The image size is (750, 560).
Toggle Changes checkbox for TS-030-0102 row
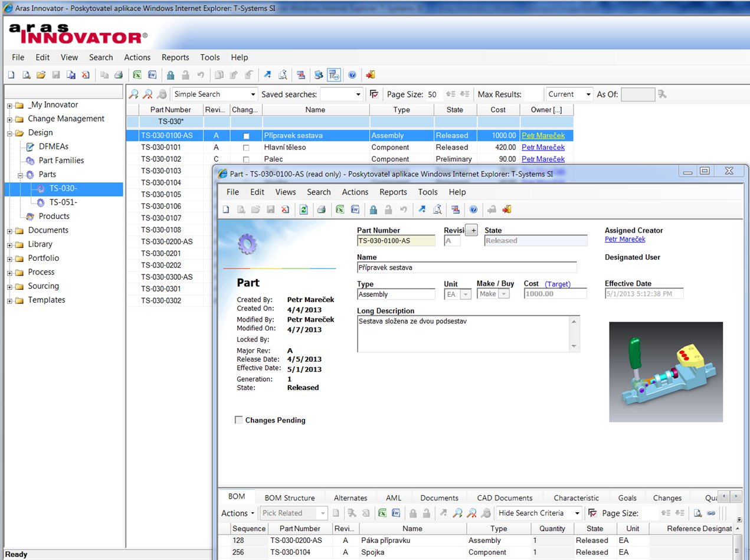point(246,159)
